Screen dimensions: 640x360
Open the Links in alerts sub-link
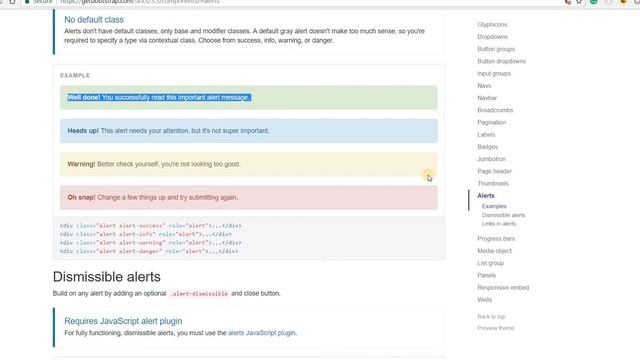coord(499,224)
